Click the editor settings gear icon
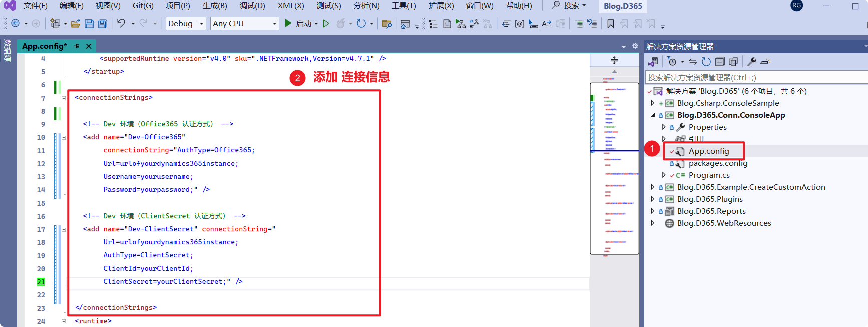Screen dimensions: 868x327 coord(635,46)
